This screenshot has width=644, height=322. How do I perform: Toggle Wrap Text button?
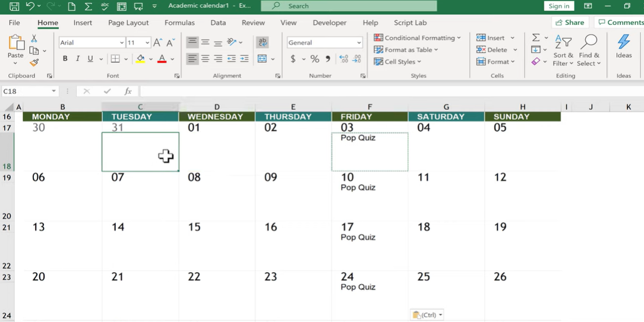point(263,42)
